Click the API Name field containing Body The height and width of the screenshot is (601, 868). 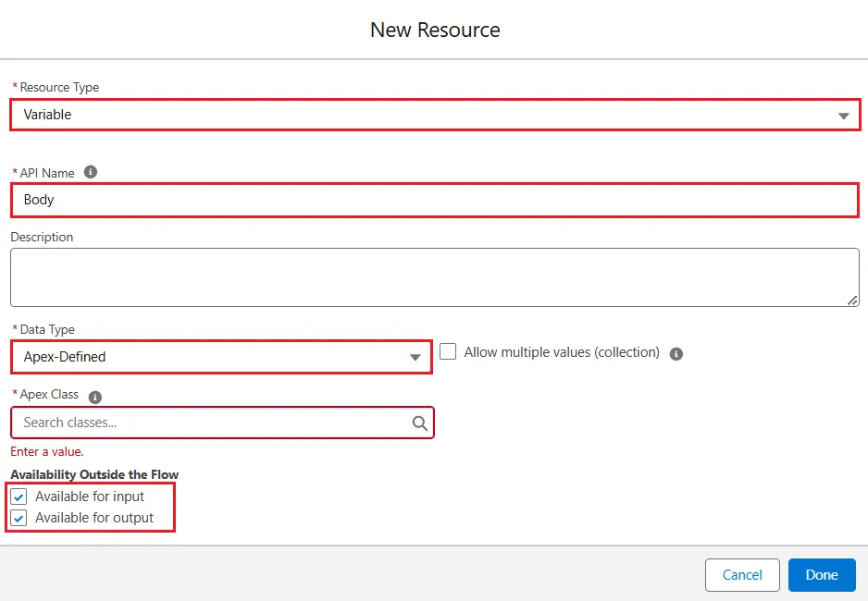pos(434,200)
